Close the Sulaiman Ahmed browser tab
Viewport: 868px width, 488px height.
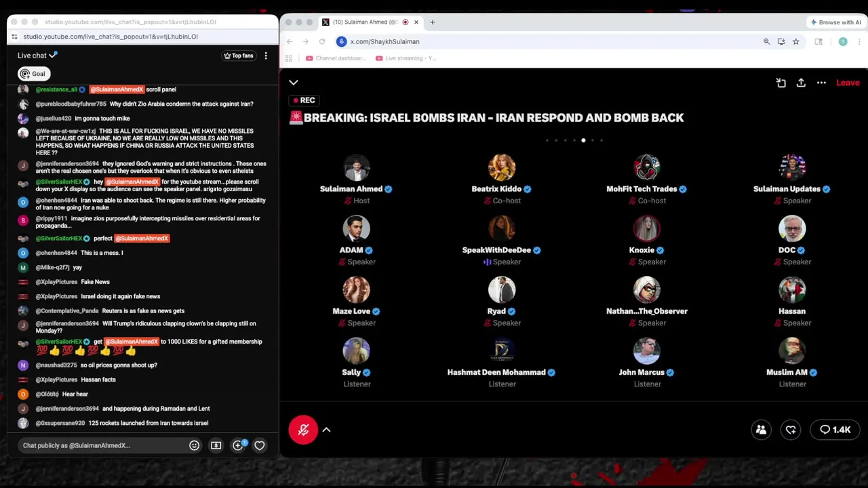point(416,22)
